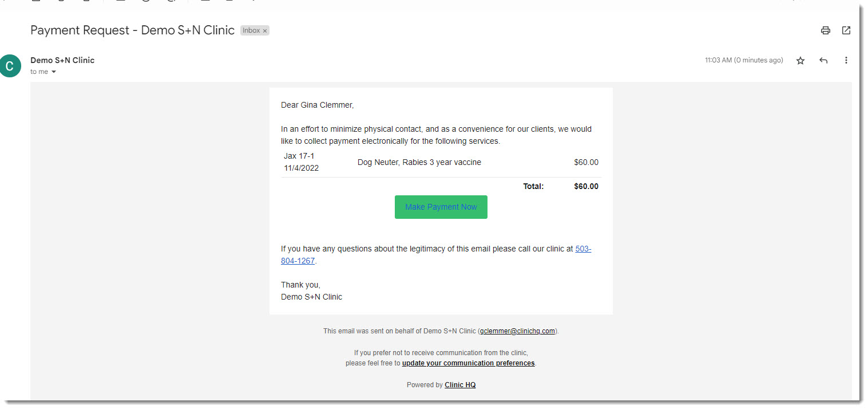Open the email in a new window
This screenshot has height=409, width=868.
pyautogui.click(x=846, y=30)
